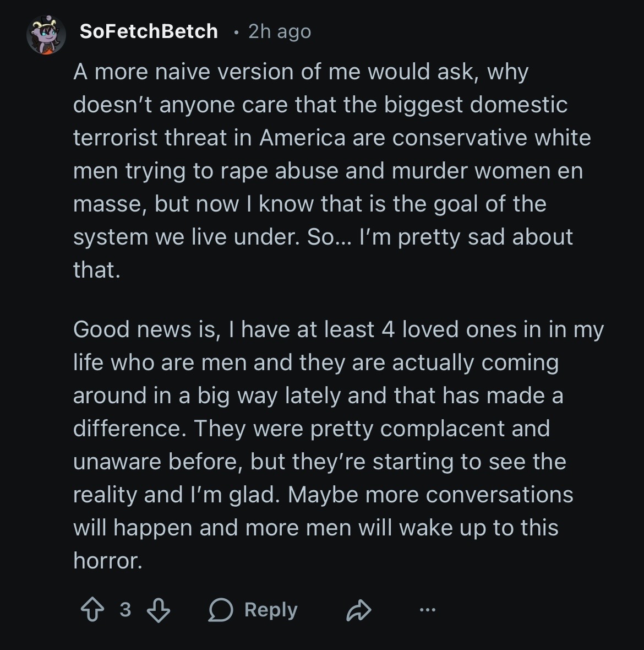This screenshot has width=644, height=650.
Task: Visit the SoFetchBetch user profile
Action: tap(149, 31)
